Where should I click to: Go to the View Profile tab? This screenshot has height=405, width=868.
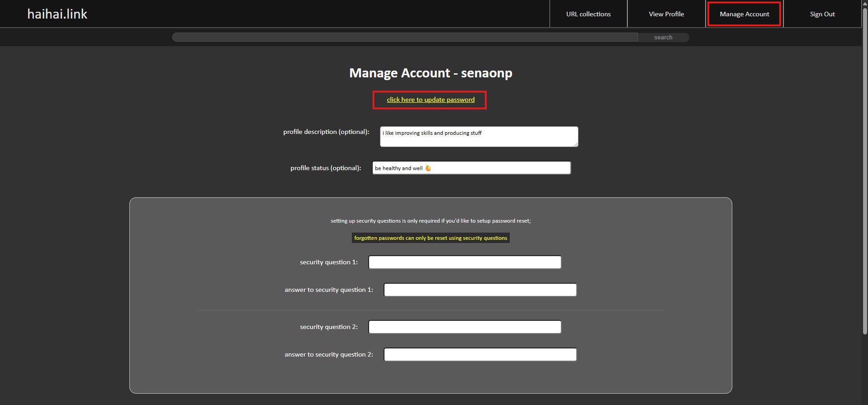666,14
